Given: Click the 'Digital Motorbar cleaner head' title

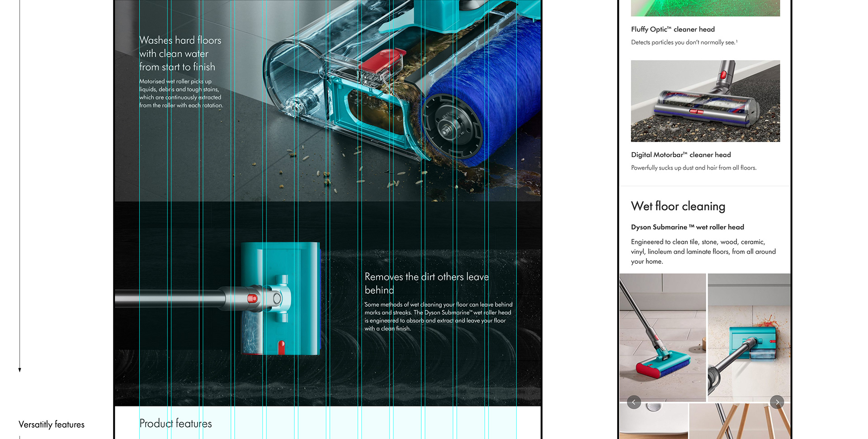Looking at the screenshot, I should [681, 155].
